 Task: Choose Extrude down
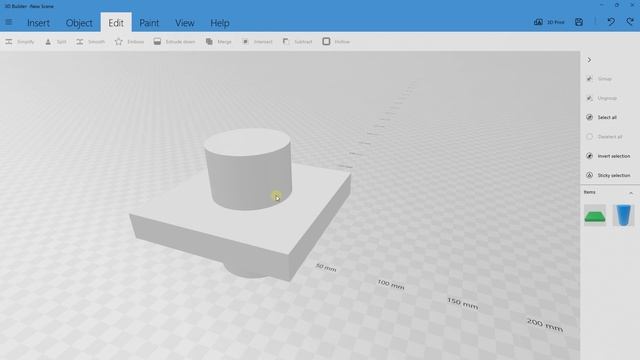tap(174, 42)
